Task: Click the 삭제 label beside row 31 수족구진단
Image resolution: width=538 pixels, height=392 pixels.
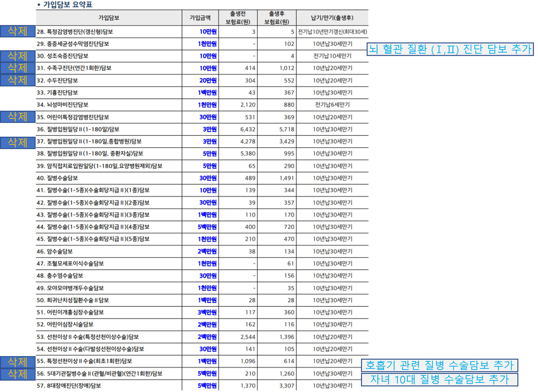Action: [18, 68]
